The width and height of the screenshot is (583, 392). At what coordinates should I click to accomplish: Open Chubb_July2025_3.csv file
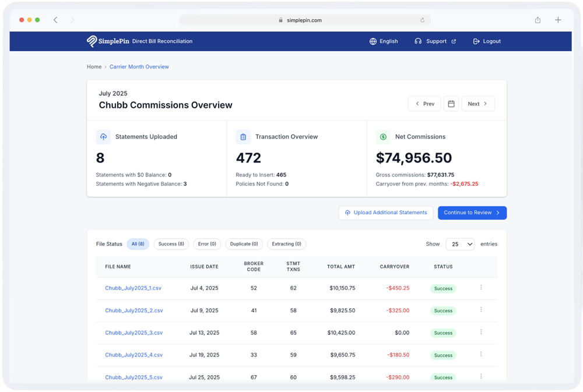134,333
